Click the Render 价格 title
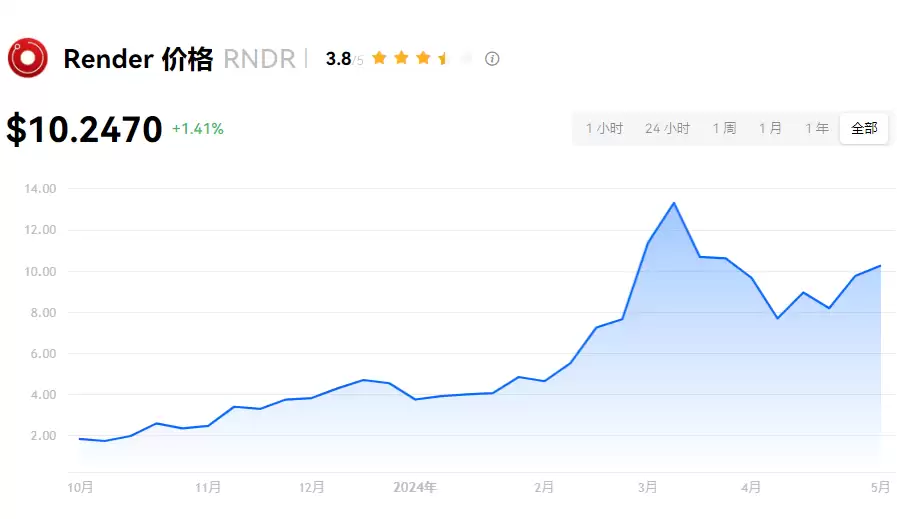The width and height of the screenshot is (897, 519). pyautogui.click(x=138, y=59)
